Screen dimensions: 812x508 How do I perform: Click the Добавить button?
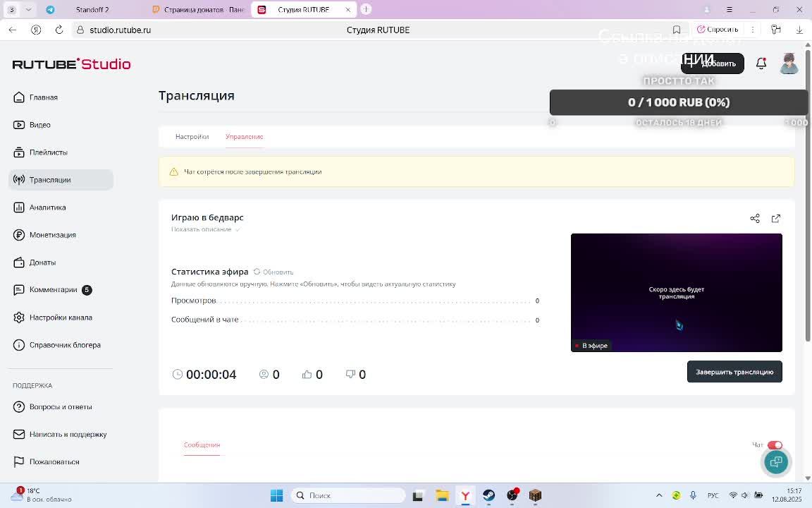[x=712, y=64]
